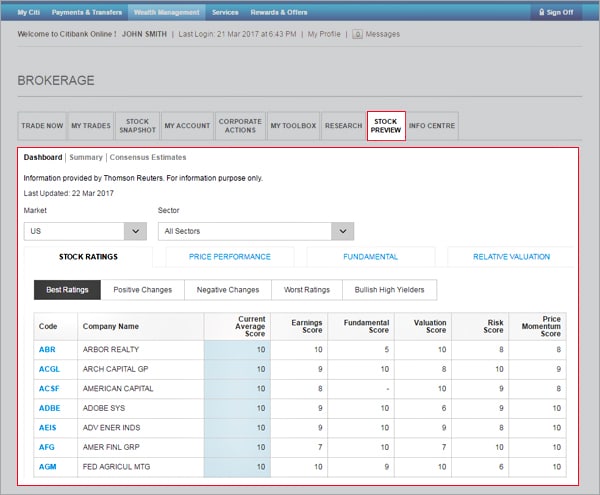
Task: Switch to Price Performance tab
Action: click(230, 257)
